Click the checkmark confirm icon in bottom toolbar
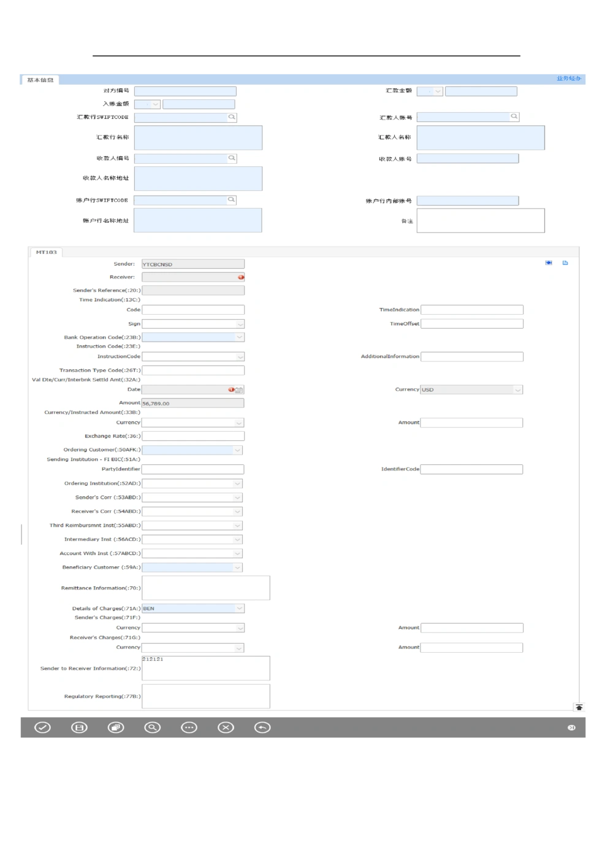613x868 pixels. [x=42, y=728]
